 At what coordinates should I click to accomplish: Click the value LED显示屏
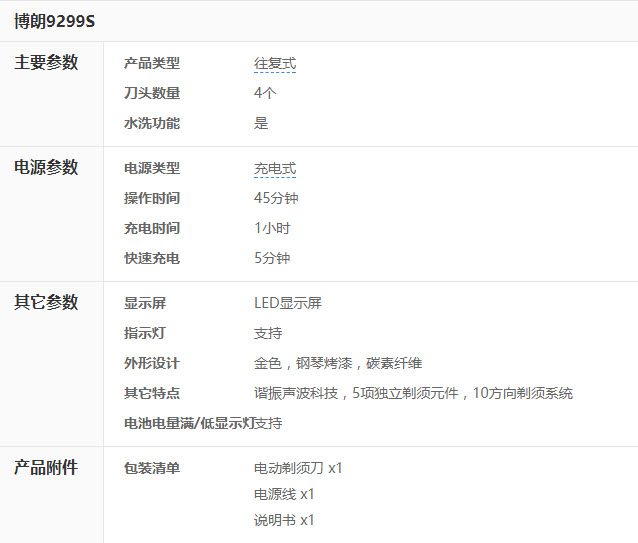click(x=288, y=303)
